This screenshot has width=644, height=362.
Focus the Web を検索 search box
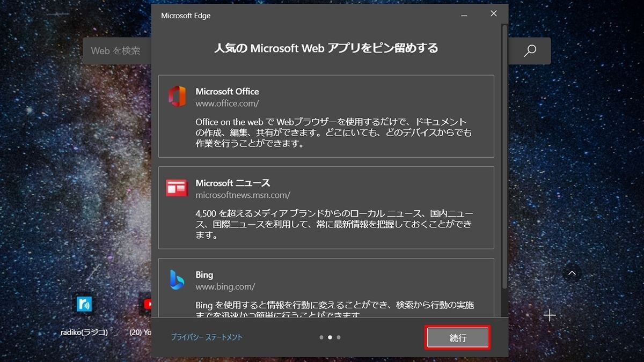point(116,50)
